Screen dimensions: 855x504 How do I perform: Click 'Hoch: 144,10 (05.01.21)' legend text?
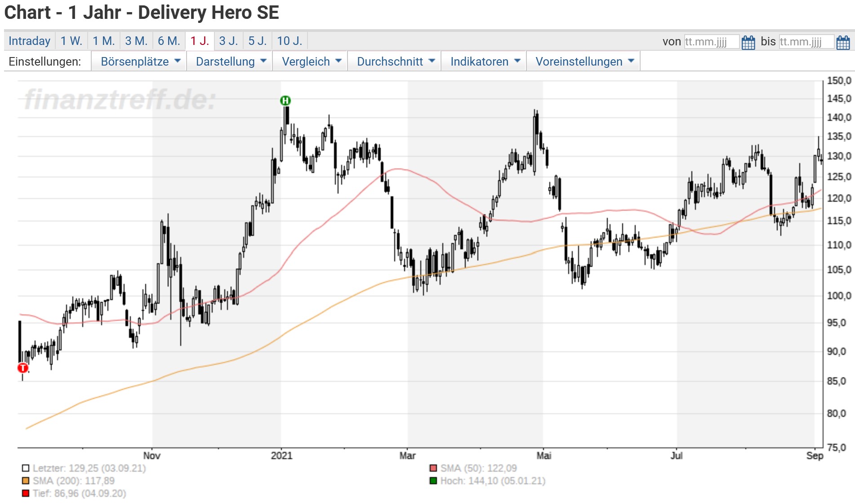tap(493, 481)
